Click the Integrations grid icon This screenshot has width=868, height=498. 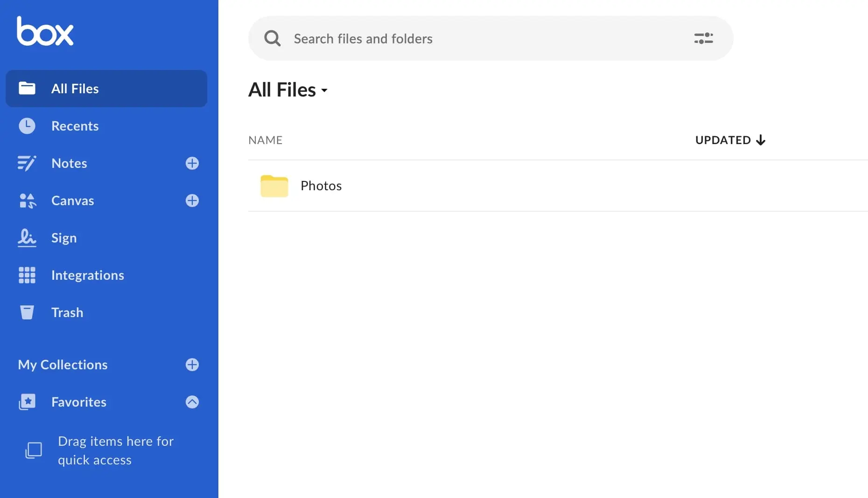coord(27,275)
